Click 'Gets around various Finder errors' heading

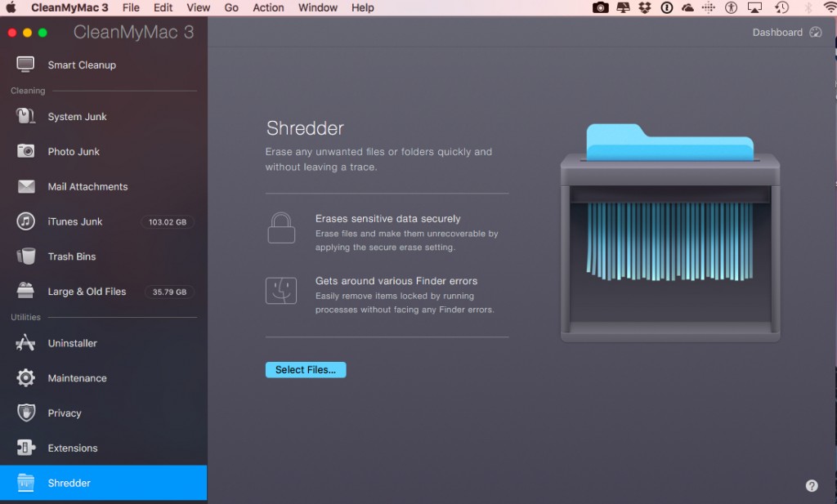(x=396, y=280)
